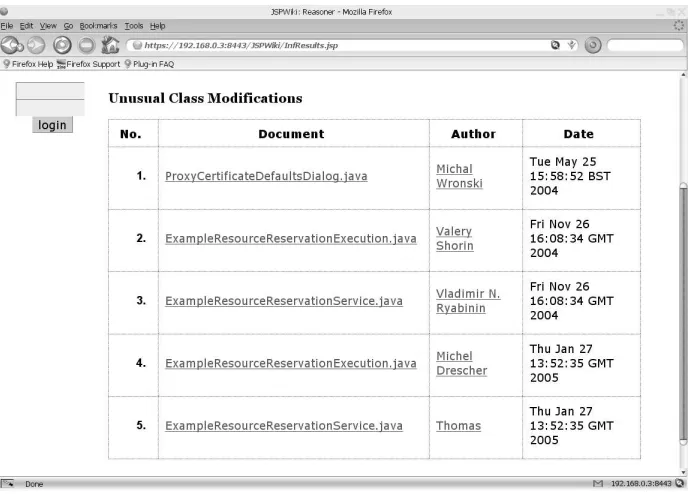
Task: Open Plug-in FAQ bookmark
Action: [149, 64]
